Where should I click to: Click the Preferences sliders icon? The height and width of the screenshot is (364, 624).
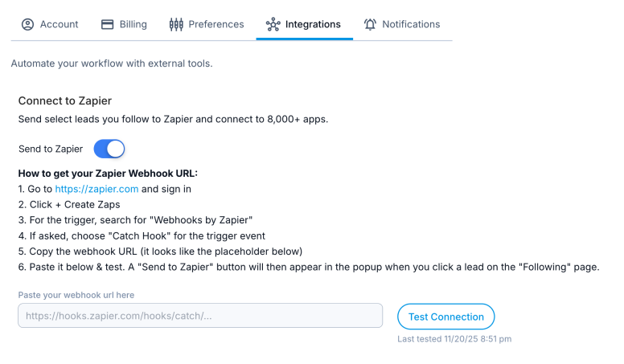[x=176, y=24]
